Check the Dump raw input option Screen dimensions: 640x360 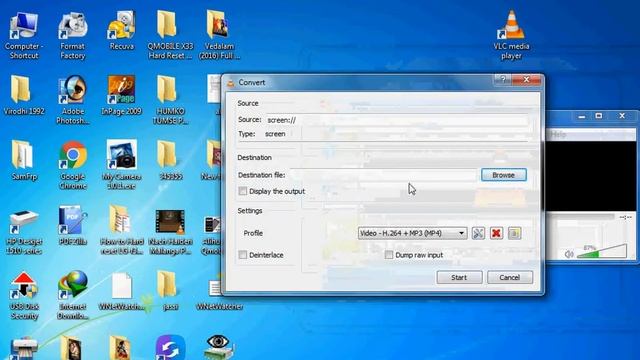389,255
